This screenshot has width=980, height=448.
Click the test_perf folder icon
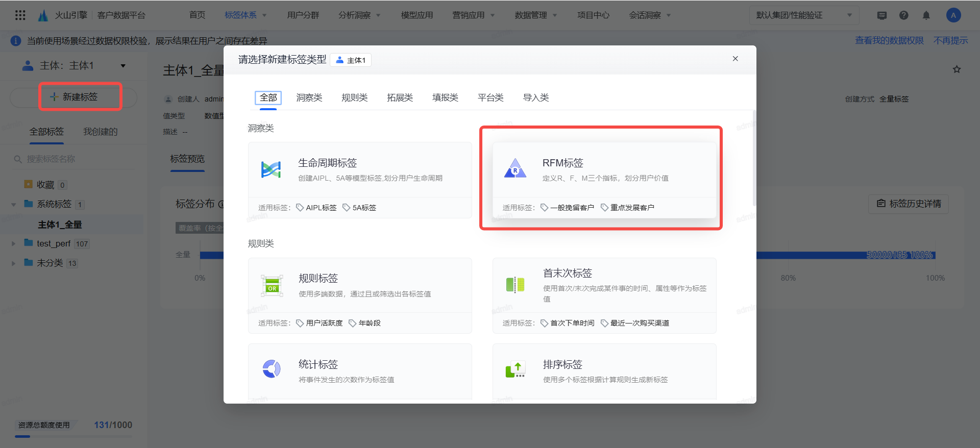29,243
